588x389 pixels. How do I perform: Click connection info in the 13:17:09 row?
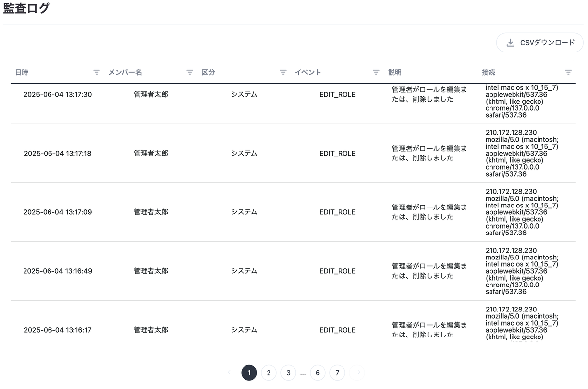[522, 212]
